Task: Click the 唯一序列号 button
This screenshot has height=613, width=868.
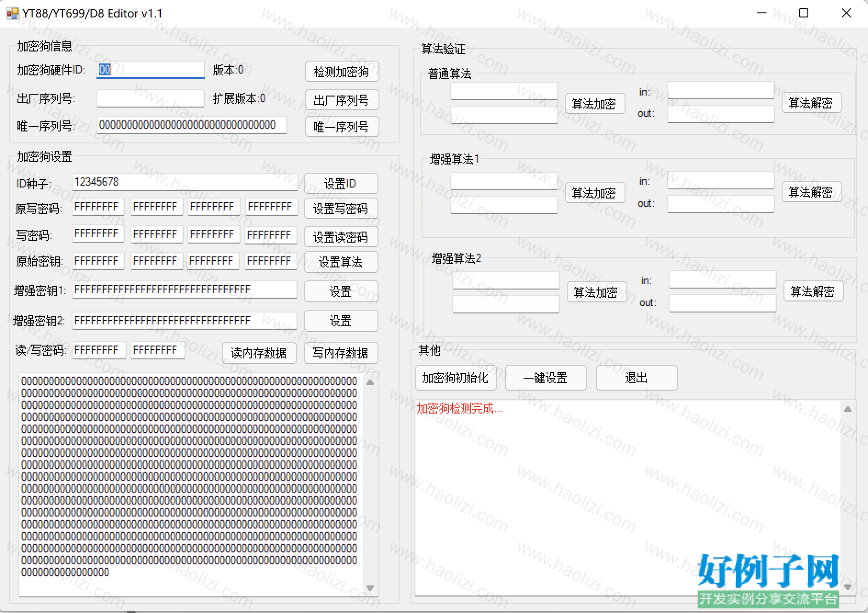Action: click(342, 127)
